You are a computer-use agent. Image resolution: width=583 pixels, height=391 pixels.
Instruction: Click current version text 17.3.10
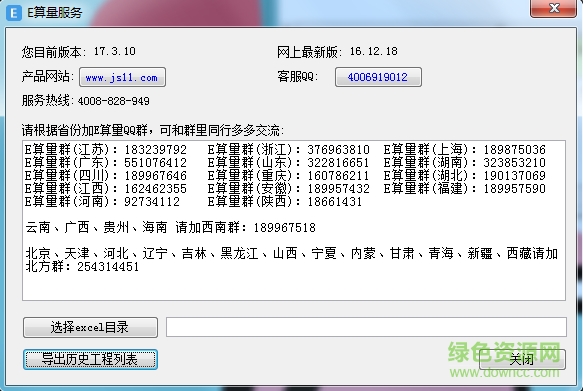[115, 51]
